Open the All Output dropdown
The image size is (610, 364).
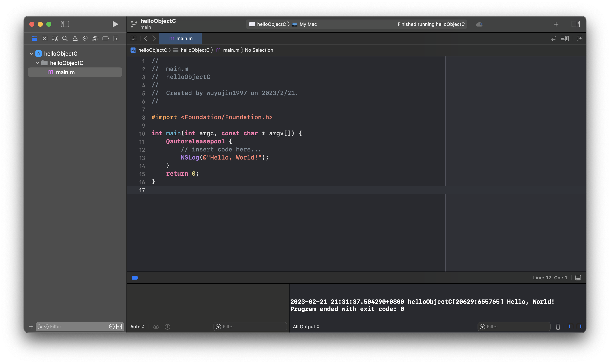pos(306,326)
